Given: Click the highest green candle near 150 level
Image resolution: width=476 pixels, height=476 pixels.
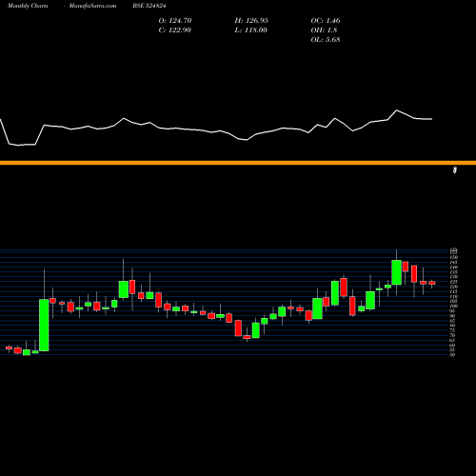Looking at the screenshot, I should click(397, 272).
